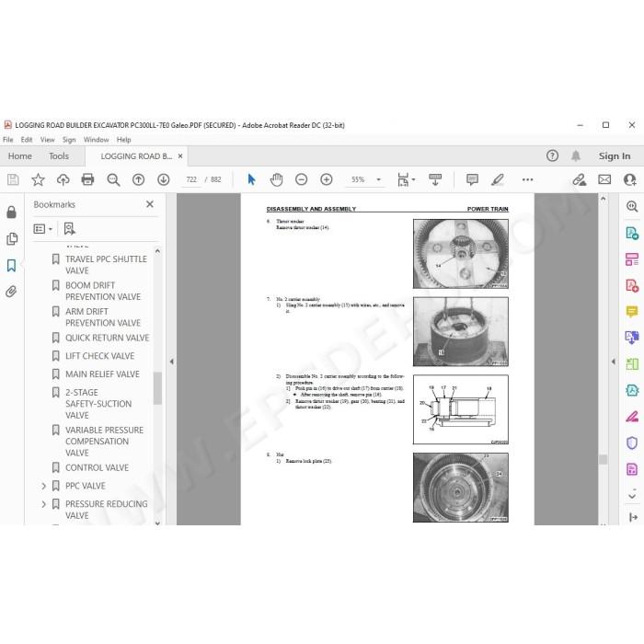The image size is (644, 644).
Task: Jump to MAIN RELIEF VALVE bookmark
Action: pos(102,374)
